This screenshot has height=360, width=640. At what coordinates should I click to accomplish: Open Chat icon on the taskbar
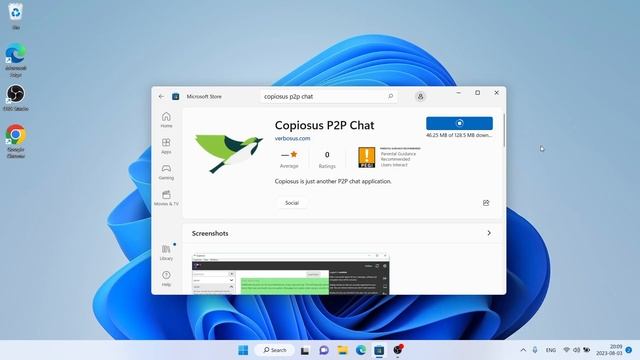pyautogui.click(x=324, y=350)
